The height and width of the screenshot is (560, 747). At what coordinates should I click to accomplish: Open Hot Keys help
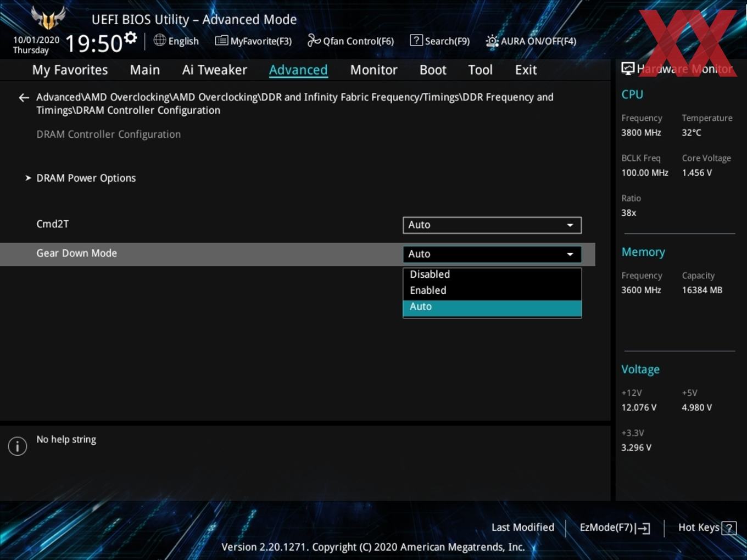point(707,528)
